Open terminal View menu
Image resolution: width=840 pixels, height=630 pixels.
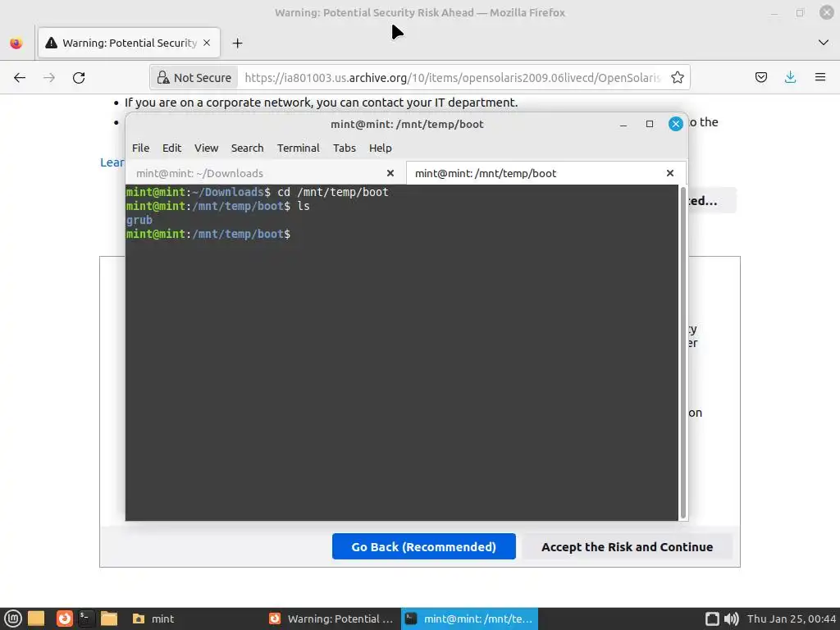tap(206, 148)
